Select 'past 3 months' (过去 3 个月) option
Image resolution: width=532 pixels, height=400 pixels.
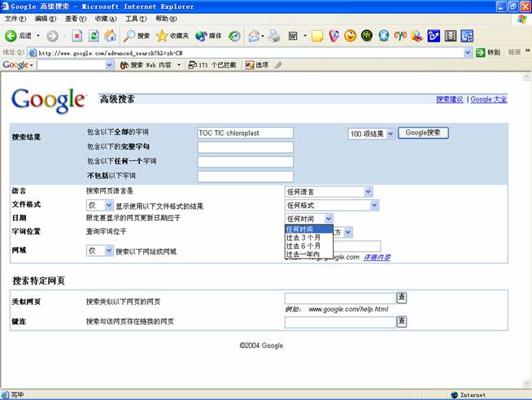[x=309, y=237]
